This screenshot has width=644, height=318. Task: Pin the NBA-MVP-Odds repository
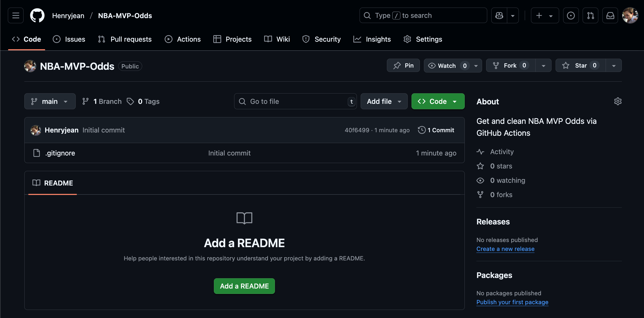(403, 65)
